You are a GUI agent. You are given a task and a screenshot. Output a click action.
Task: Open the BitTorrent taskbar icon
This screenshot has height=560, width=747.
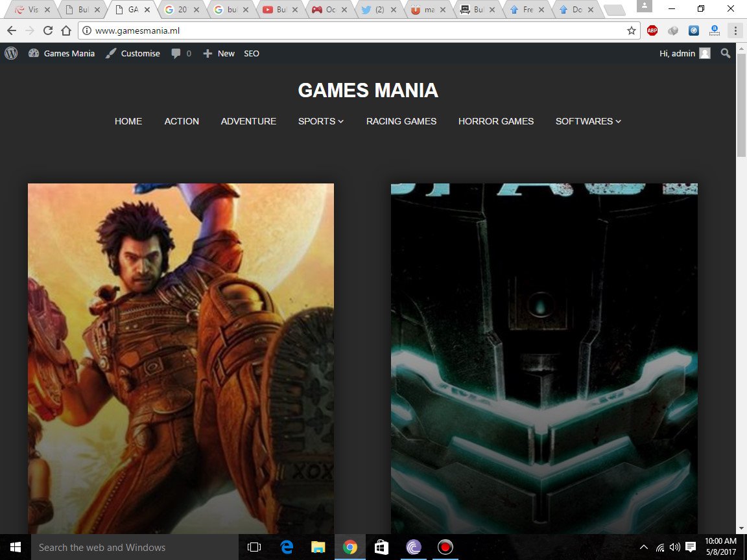click(x=414, y=547)
